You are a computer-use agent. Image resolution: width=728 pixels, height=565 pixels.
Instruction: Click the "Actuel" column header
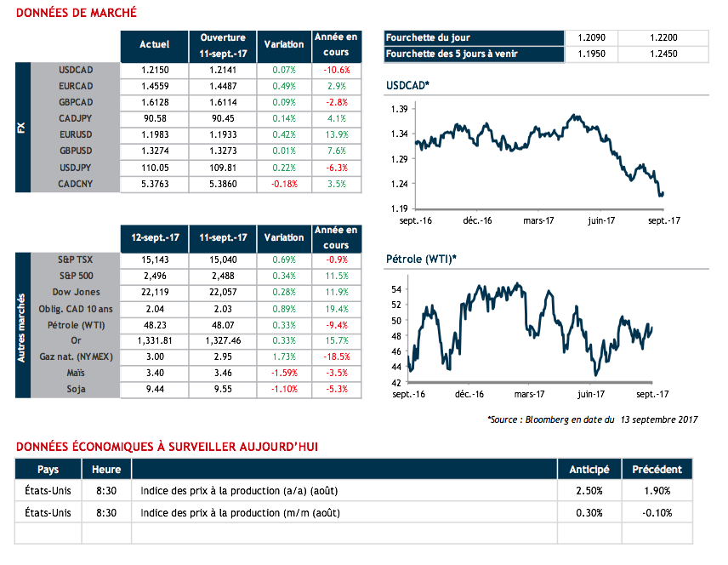coord(154,44)
